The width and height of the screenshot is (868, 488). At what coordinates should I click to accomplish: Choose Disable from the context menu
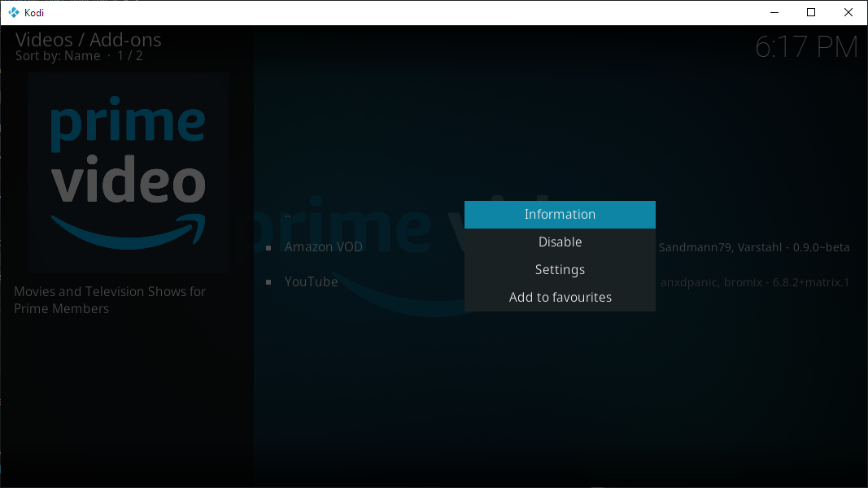(560, 242)
